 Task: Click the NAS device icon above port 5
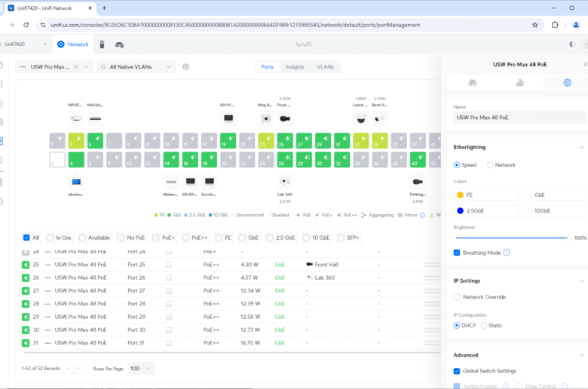(x=95, y=118)
